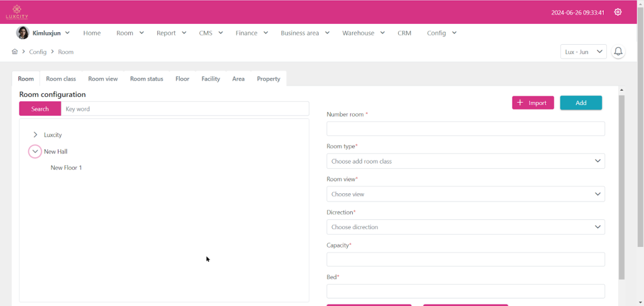The height and width of the screenshot is (306, 644).
Task: Click the notification bell icon
Action: point(618,52)
